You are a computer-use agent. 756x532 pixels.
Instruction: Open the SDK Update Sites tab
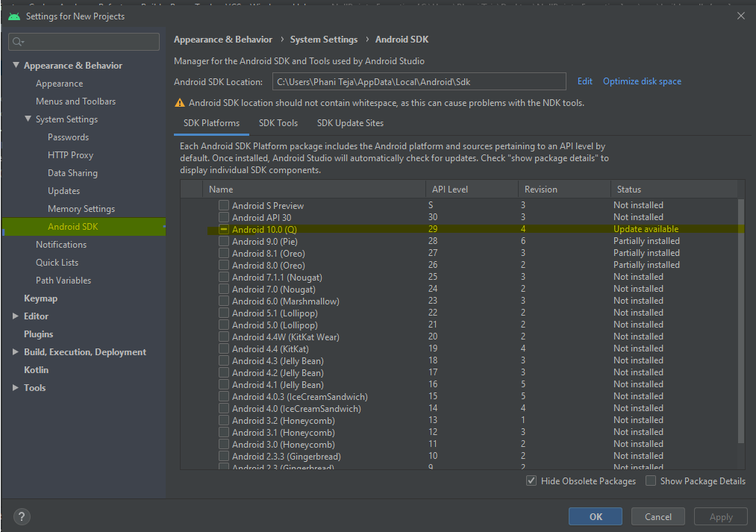(350, 123)
